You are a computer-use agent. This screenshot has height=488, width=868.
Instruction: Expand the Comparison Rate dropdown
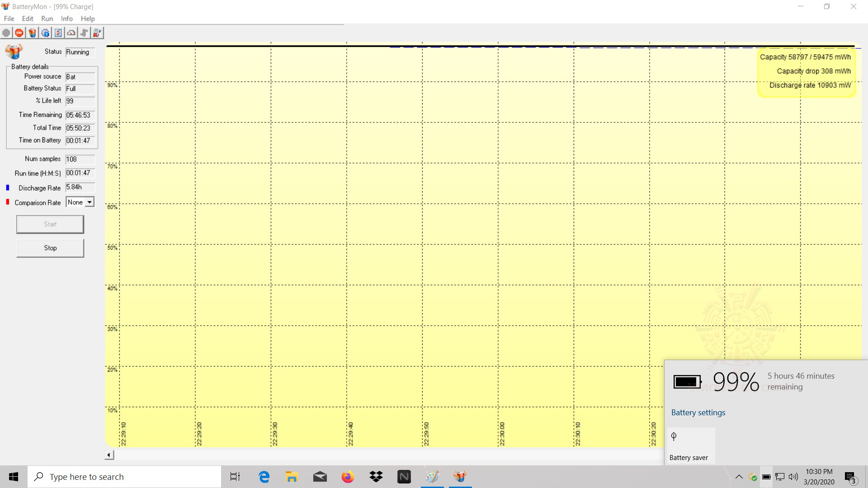tap(90, 202)
